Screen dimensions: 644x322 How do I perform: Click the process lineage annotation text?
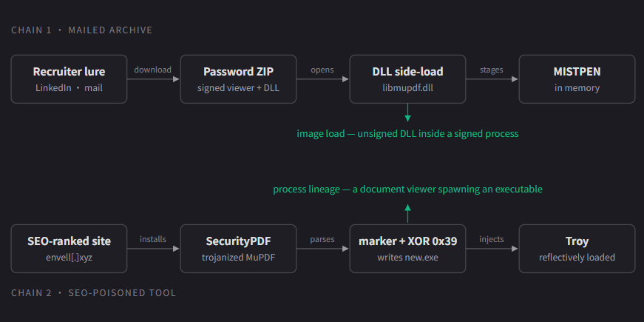pos(407,189)
